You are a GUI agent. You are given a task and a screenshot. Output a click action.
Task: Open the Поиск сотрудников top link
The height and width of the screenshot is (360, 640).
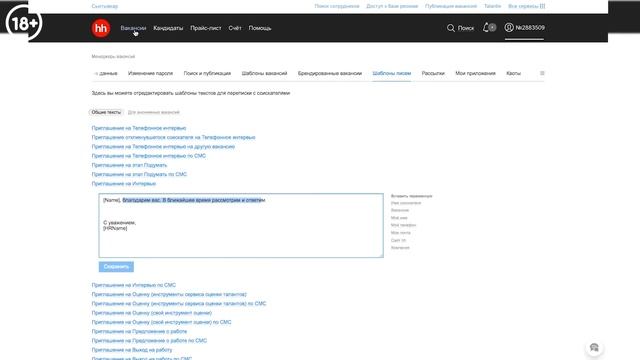(x=337, y=6)
